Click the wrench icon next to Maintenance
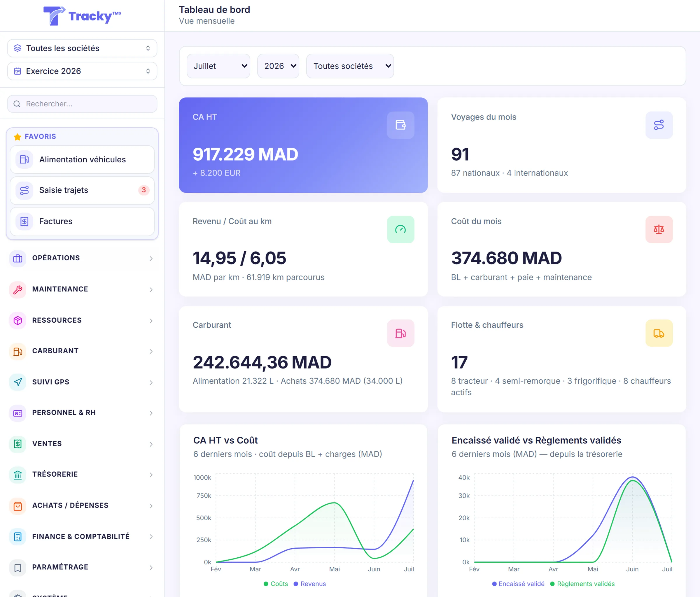This screenshot has height=597, width=700. pyautogui.click(x=17, y=289)
